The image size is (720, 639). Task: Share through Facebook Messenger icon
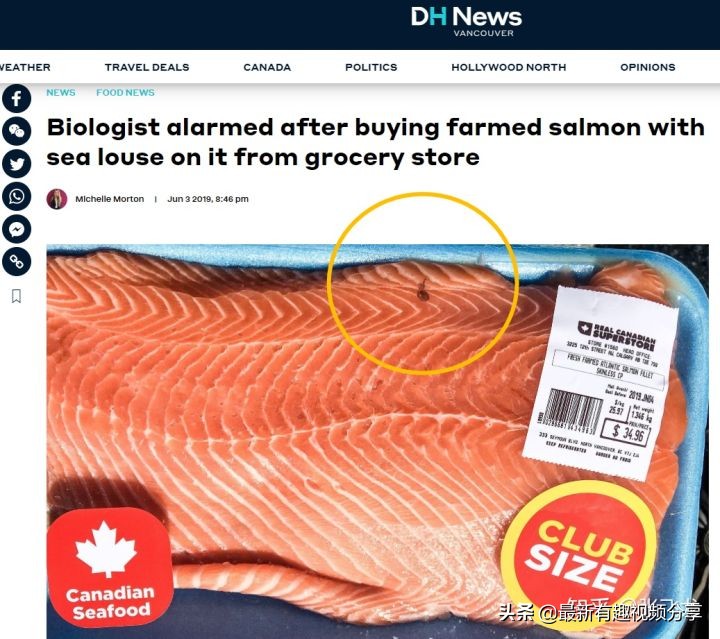click(17, 229)
